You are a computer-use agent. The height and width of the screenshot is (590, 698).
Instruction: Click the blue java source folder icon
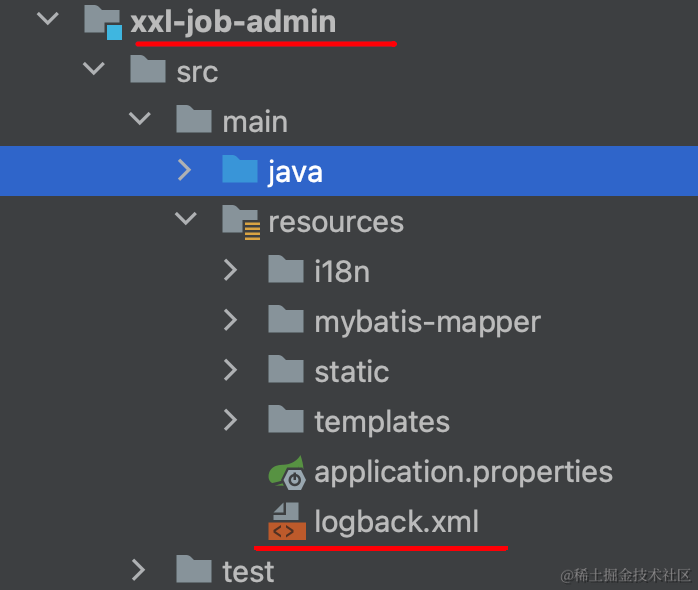tap(240, 169)
